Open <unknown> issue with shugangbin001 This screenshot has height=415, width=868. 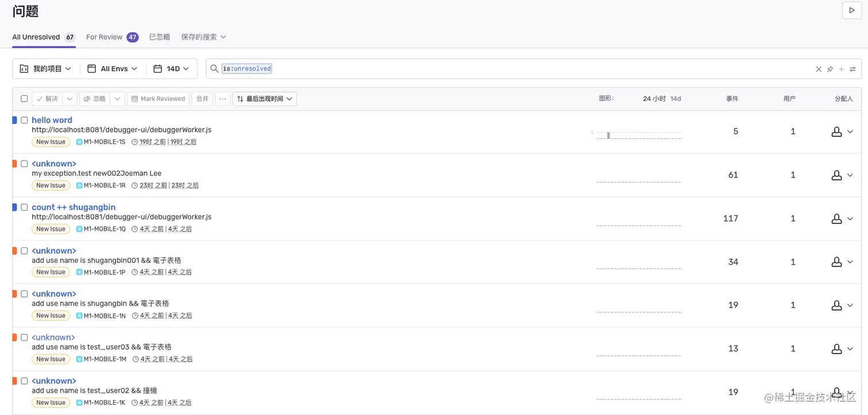click(54, 251)
